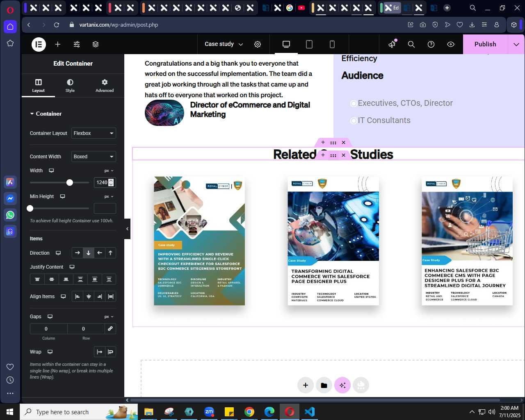
Task: Select No Wrap option
Action: tap(99, 352)
